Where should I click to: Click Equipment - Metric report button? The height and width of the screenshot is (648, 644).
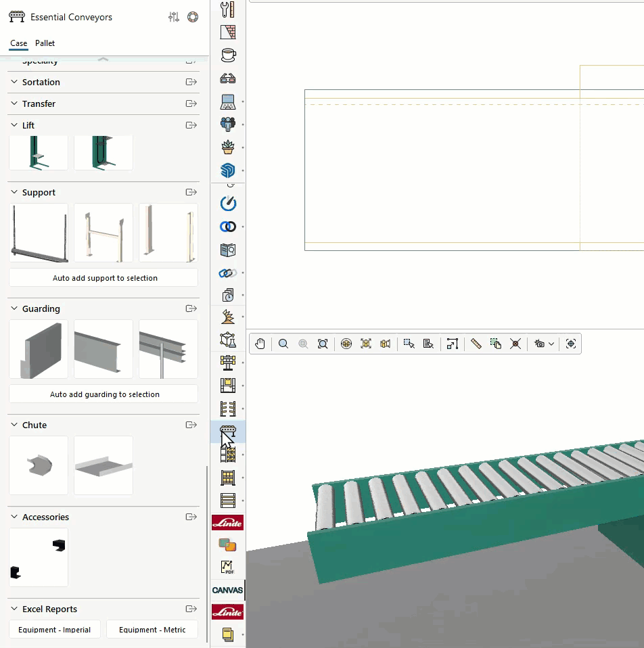tap(152, 630)
